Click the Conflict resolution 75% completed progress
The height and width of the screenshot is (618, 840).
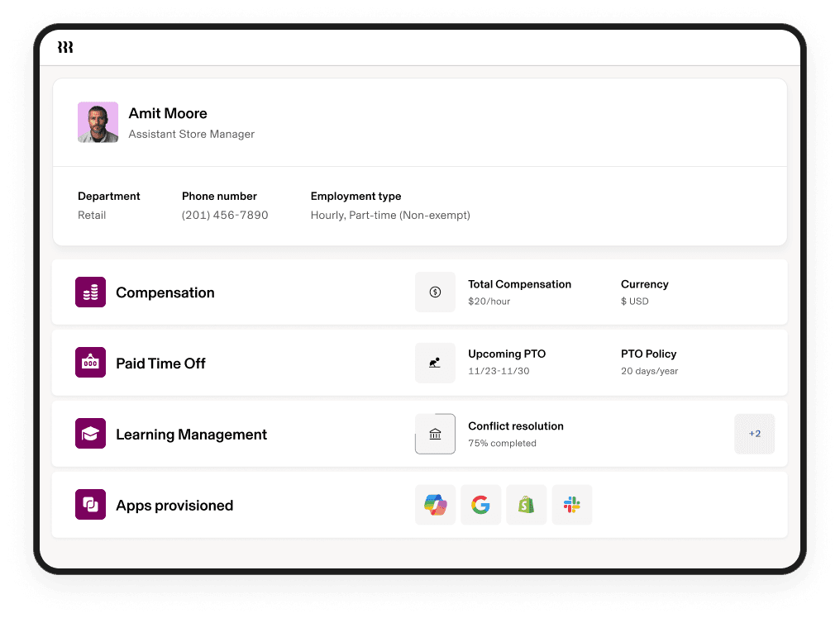[x=502, y=443]
